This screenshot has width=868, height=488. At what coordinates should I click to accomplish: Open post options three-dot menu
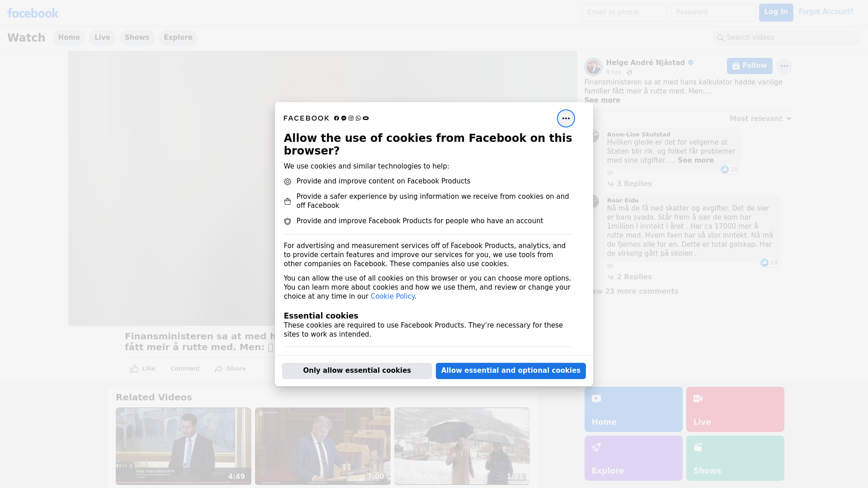[784, 66]
